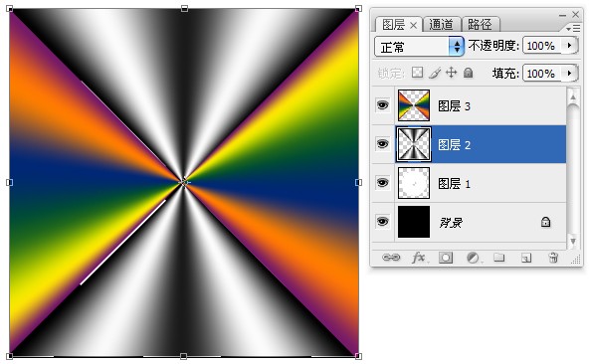
Task: Click the 图层 3 layer thumbnail
Action: tap(414, 105)
